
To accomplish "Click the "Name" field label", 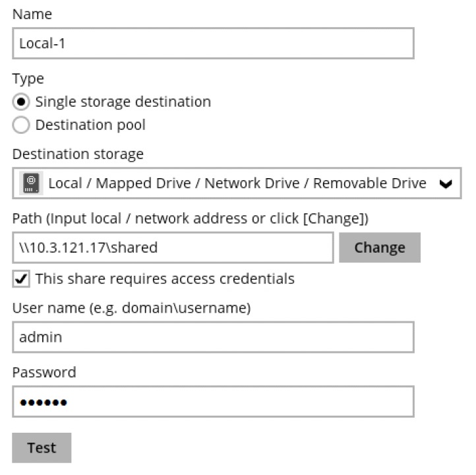I will point(32,14).
